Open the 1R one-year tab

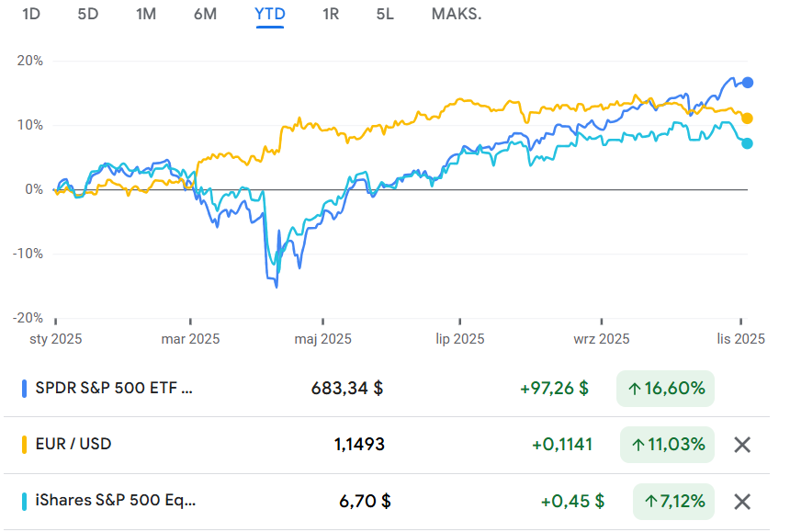pyautogui.click(x=331, y=14)
